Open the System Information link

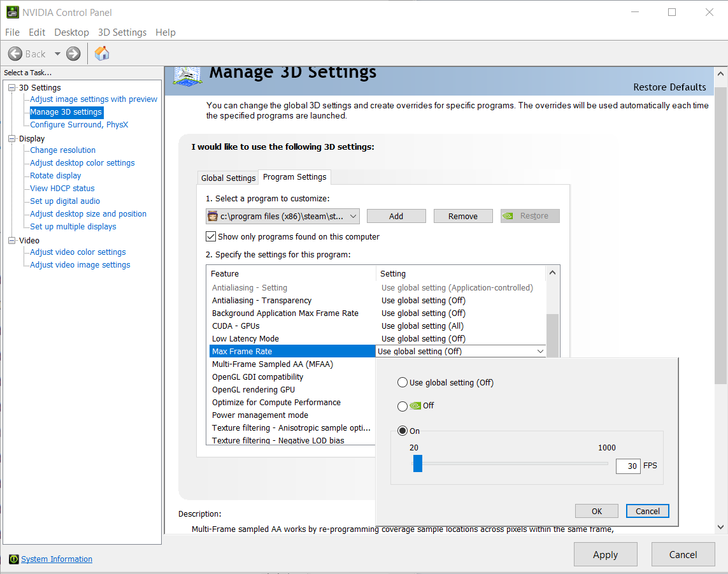click(x=57, y=559)
